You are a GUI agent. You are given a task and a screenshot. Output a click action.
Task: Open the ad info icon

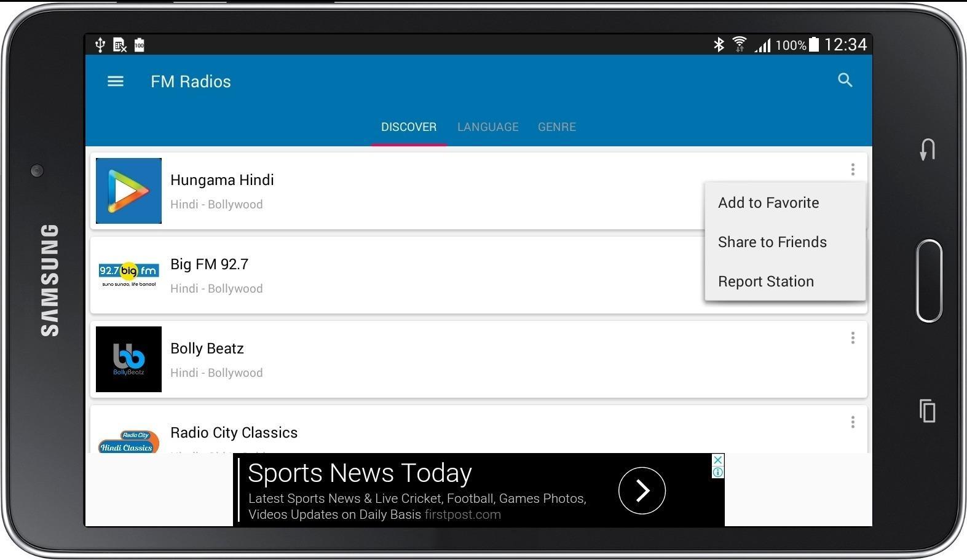coord(718,472)
